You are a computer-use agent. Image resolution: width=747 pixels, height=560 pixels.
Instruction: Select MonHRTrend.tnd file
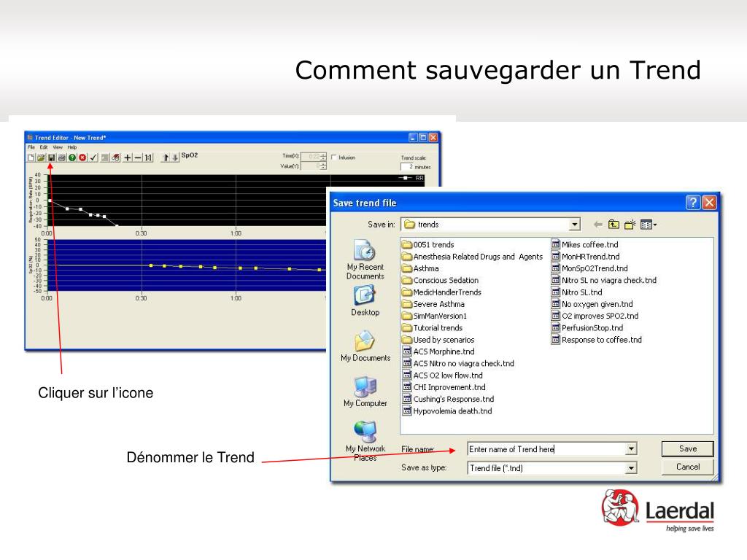click(586, 257)
